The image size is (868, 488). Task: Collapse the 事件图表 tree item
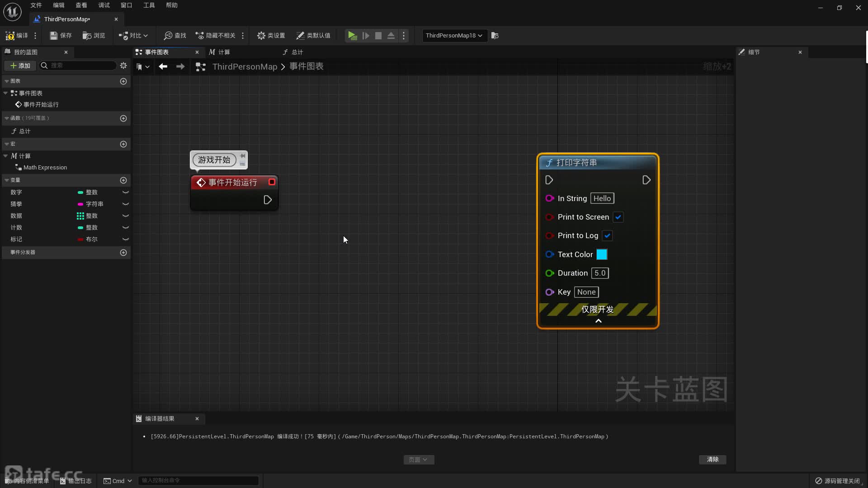[x=5, y=93]
